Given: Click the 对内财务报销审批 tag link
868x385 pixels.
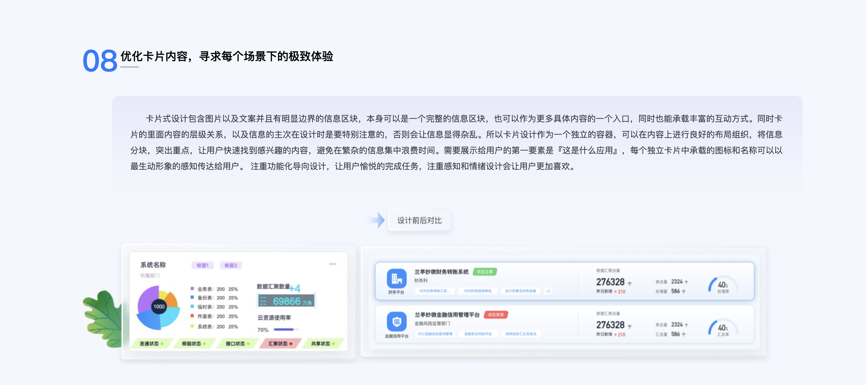Looking at the screenshot, I should pos(477,291).
